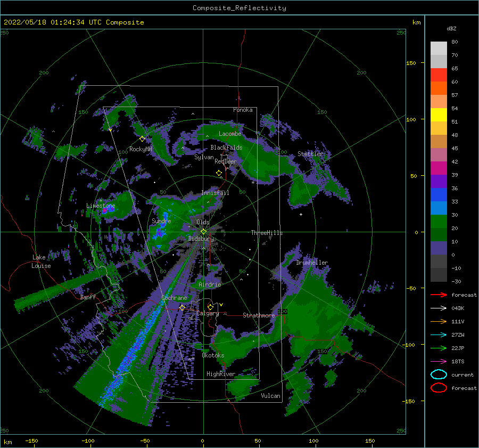Select the magenta 42-39 dBZ color band

pos(439,168)
